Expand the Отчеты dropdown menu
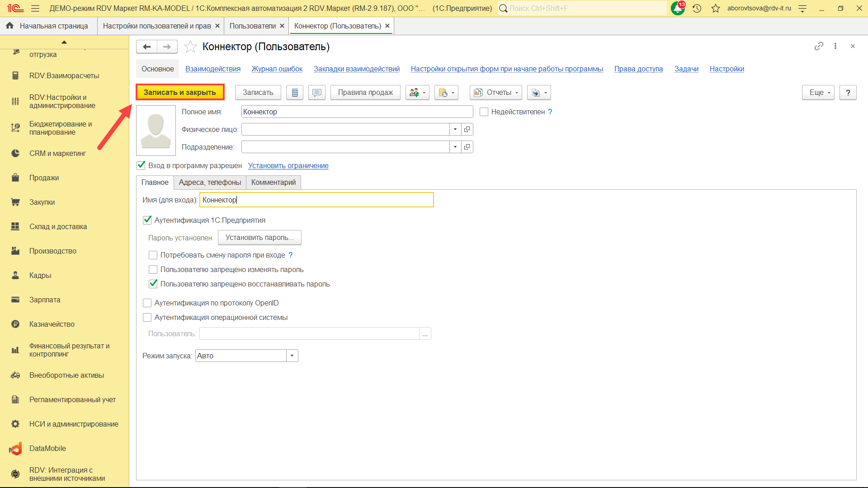 [495, 93]
